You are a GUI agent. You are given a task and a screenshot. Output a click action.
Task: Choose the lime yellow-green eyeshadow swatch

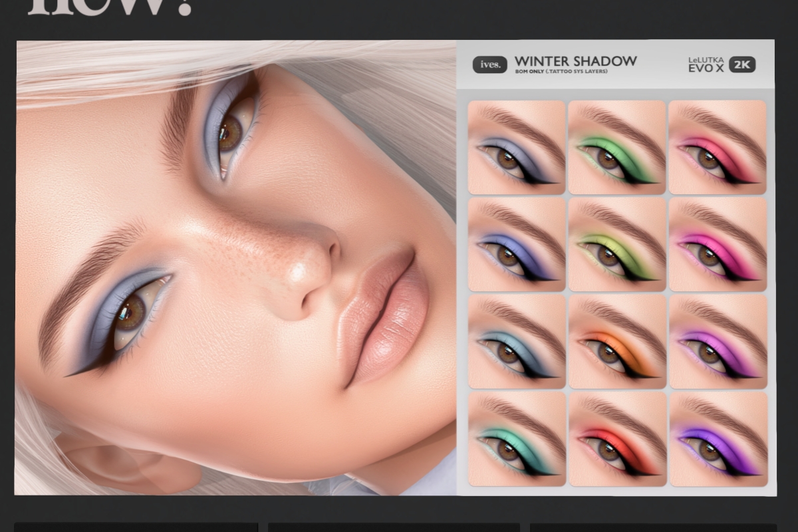coord(616,244)
